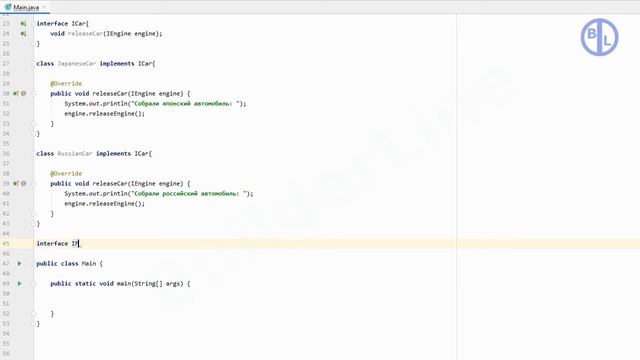Click line number 56 in the gutter
640x360 pixels.
(6, 354)
